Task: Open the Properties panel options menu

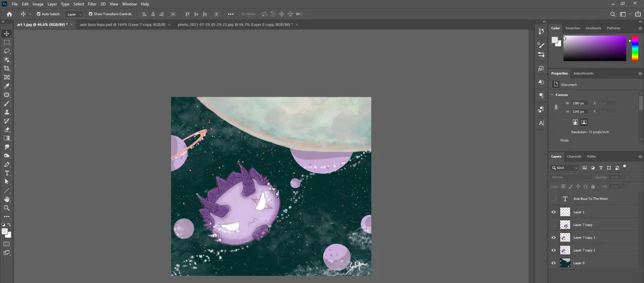Action: 640,73
